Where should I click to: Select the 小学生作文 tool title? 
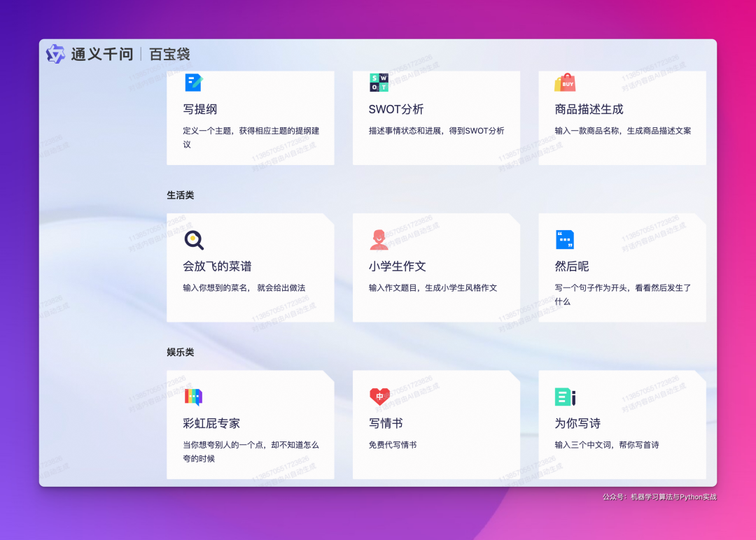(x=398, y=267)
